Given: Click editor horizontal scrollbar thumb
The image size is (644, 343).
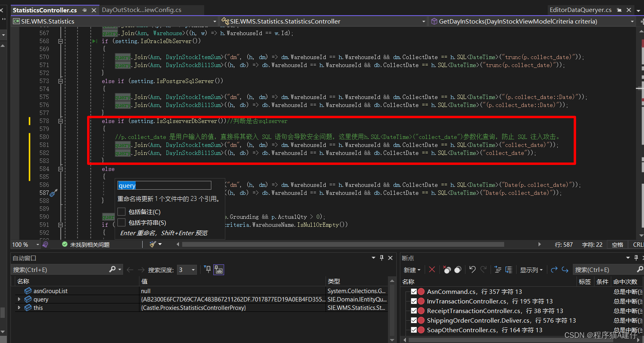Looking at the screenshot, I should point(343,244).
